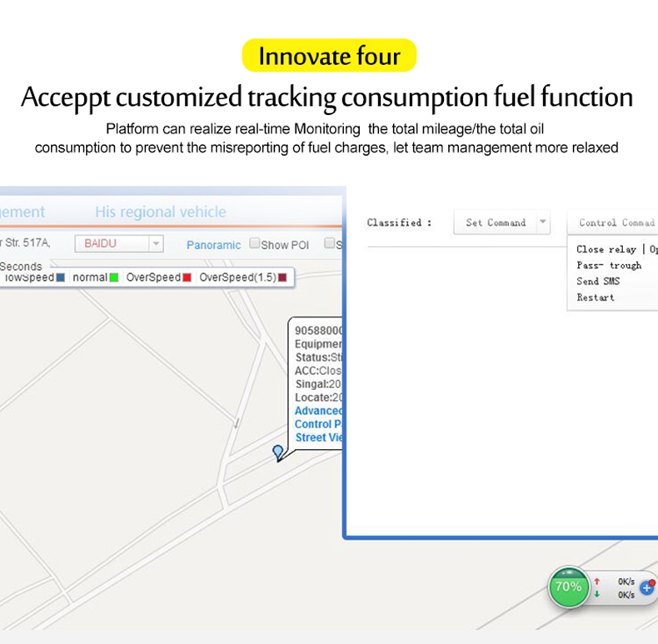Choose Pass-trough from command list

(x=609, y=265)
